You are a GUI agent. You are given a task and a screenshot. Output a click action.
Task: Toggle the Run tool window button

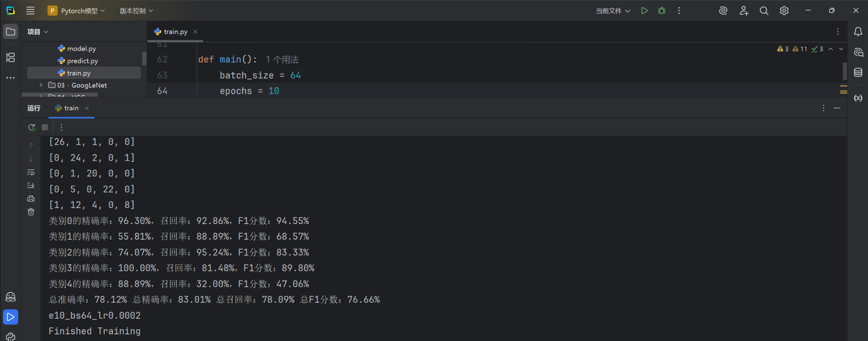click(x=11, y=317)
